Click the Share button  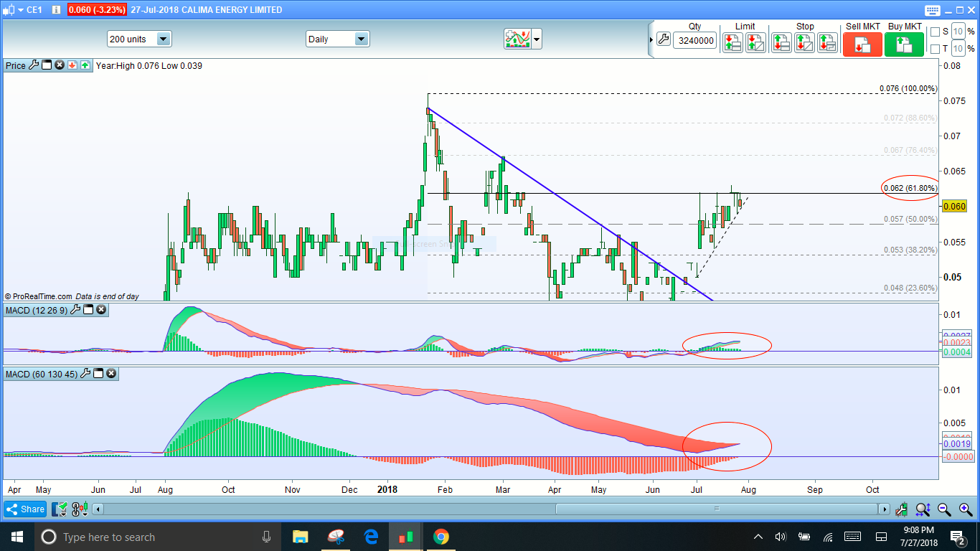tap(25, 509)
